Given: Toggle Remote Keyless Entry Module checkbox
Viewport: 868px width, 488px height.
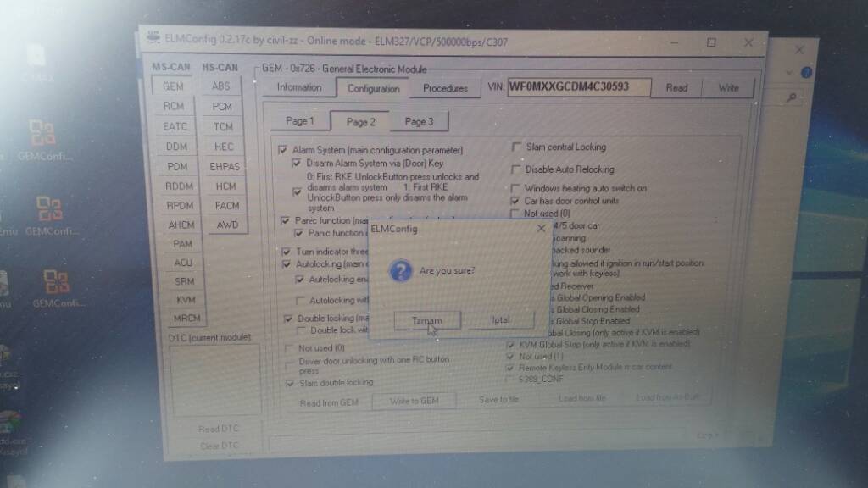Looking at the screenshot, I should (509, 368).
